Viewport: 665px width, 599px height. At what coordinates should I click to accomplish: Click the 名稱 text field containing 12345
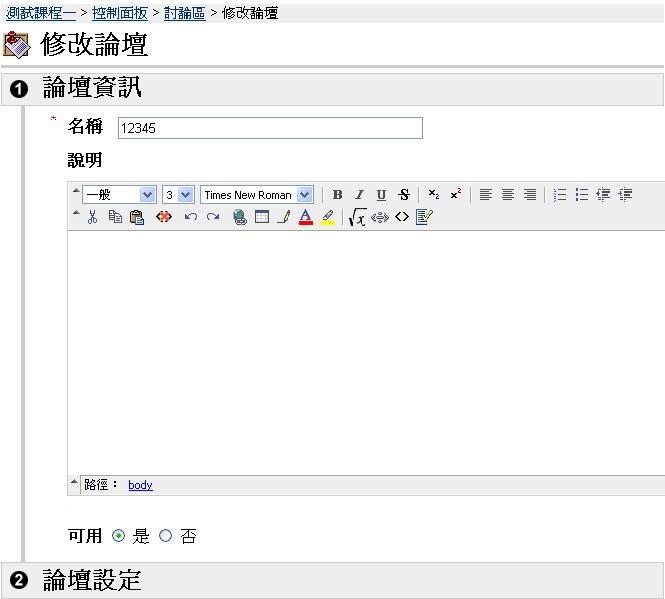point(270,128)
